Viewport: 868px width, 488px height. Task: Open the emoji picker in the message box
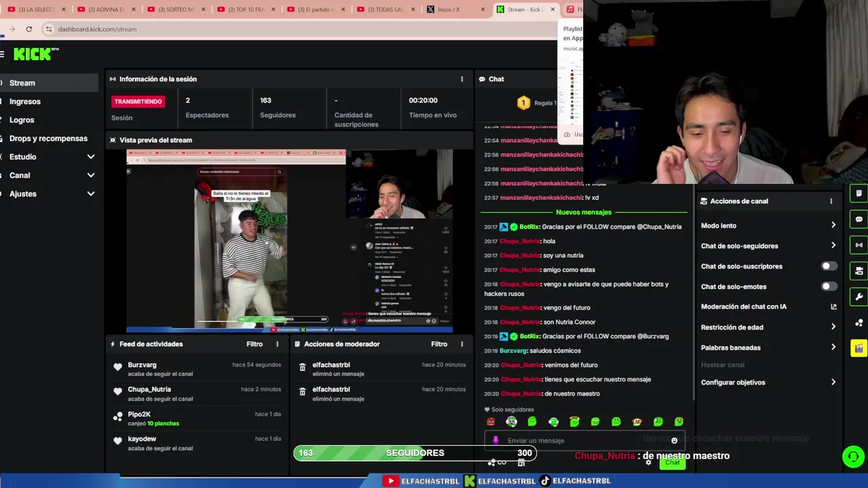pyautogui.click(x=674, y=441)
